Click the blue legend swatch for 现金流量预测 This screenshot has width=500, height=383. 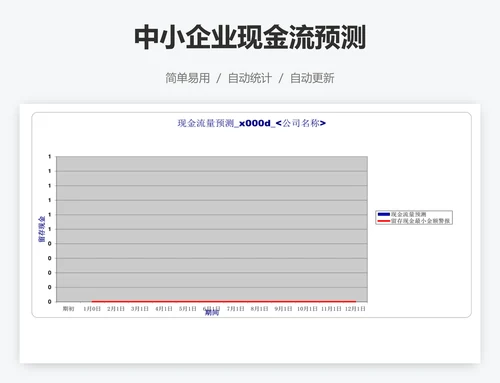(x=383, y=214)
